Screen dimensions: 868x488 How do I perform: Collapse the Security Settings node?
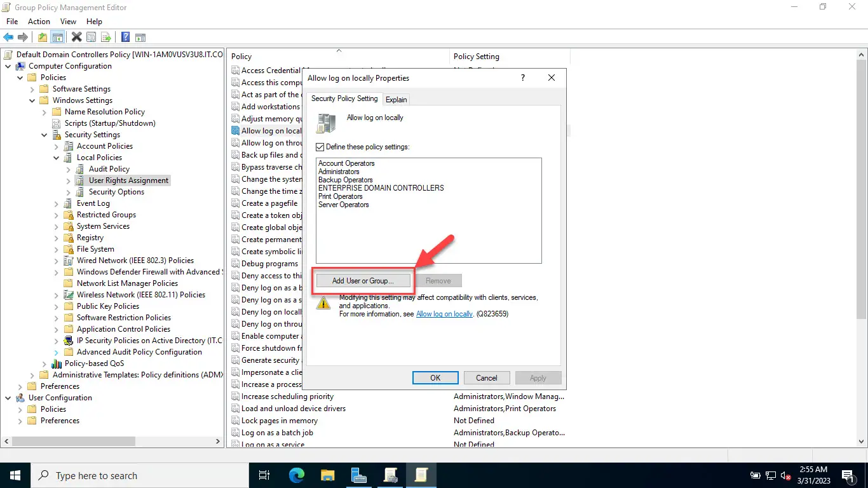(x=44, y=135)
